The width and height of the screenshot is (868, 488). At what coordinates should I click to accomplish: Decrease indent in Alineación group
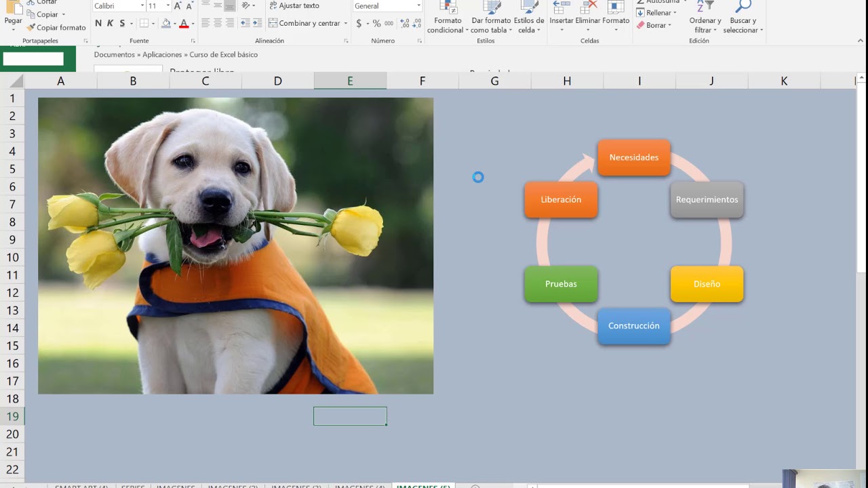pos(245,23)
